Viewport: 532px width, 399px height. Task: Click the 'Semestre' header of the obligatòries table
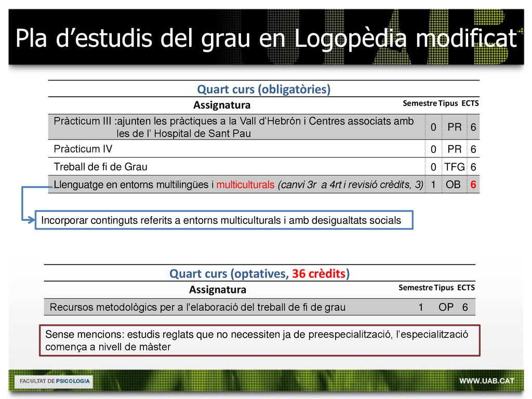coord(420,103)
